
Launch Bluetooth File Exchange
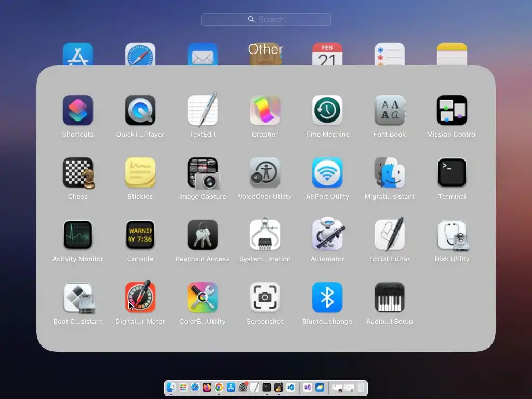[327, 297]
